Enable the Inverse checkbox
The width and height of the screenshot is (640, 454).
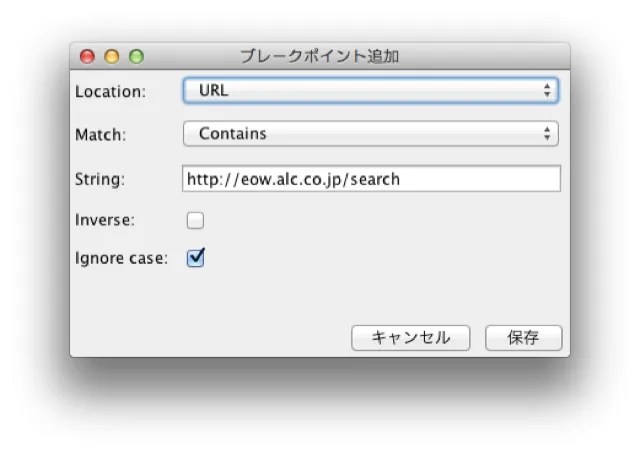click(x=195, y=220)
